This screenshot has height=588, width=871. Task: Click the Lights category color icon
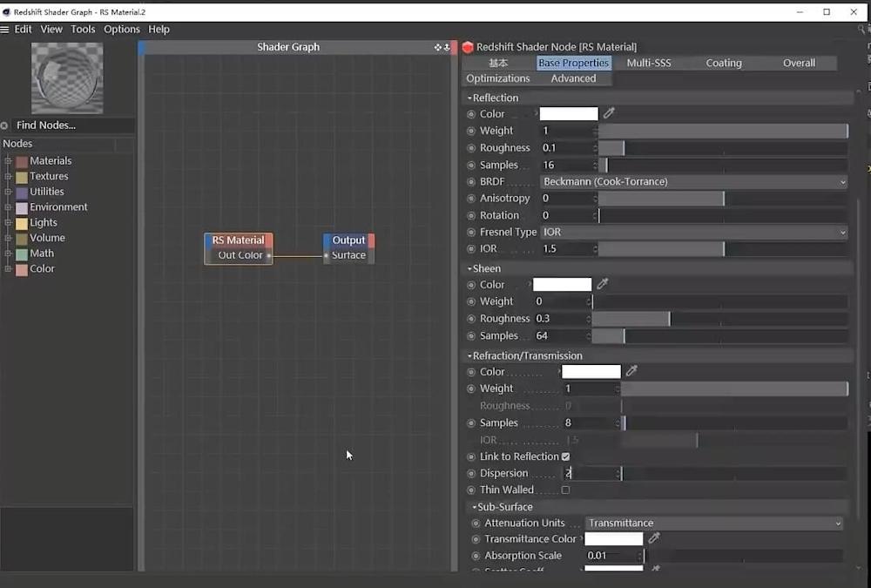(x=22, y=223)
